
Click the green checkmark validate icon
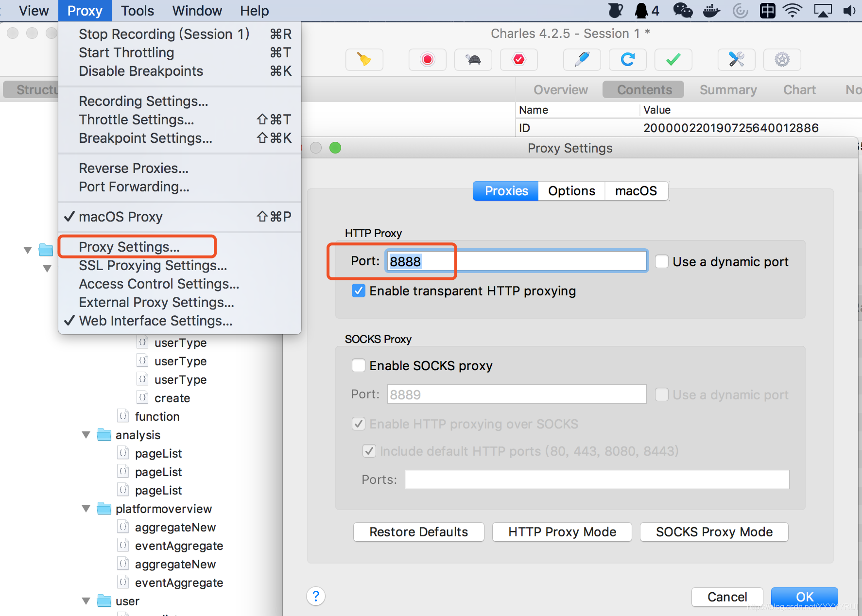click(x=673, y=60)
